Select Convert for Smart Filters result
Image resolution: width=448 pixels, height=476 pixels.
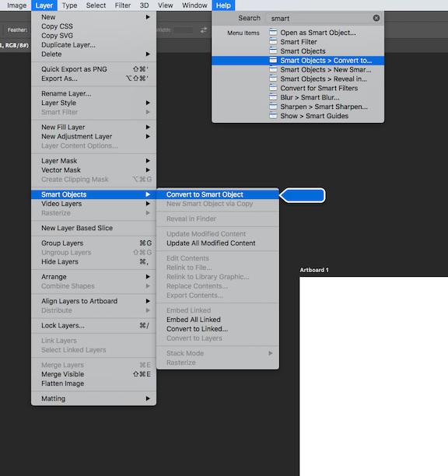point(298,88)
